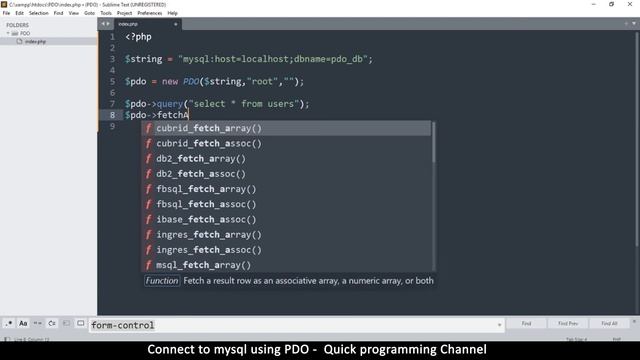Click function icon beside db2_fetch_array()
The image size is (640, 360).
tap(149, 158)
